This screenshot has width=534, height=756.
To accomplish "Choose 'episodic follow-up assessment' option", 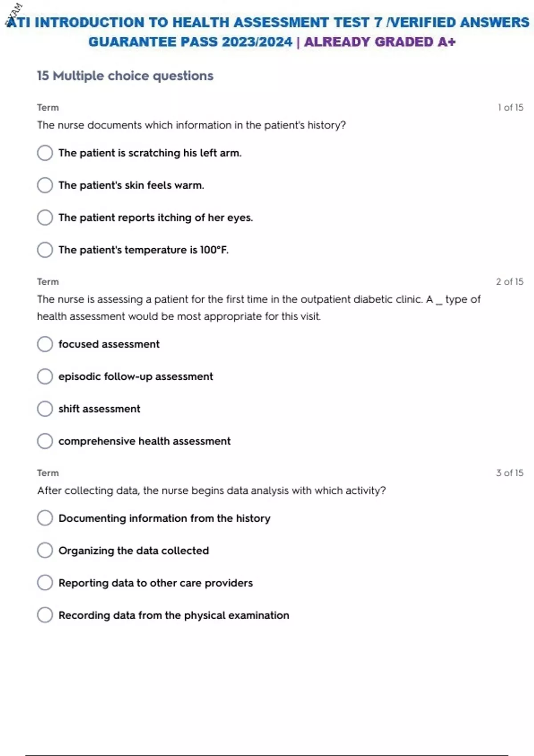I will pyautogui.click(x=45, y=377).
